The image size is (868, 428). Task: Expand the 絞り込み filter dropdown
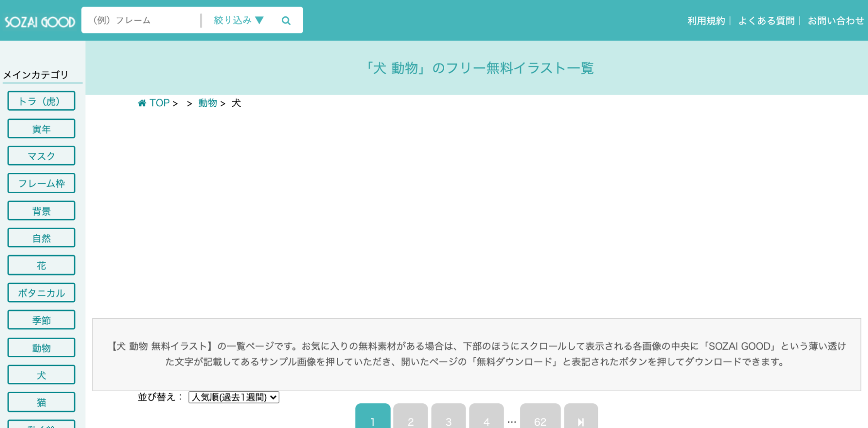click(x=238, y=20)
